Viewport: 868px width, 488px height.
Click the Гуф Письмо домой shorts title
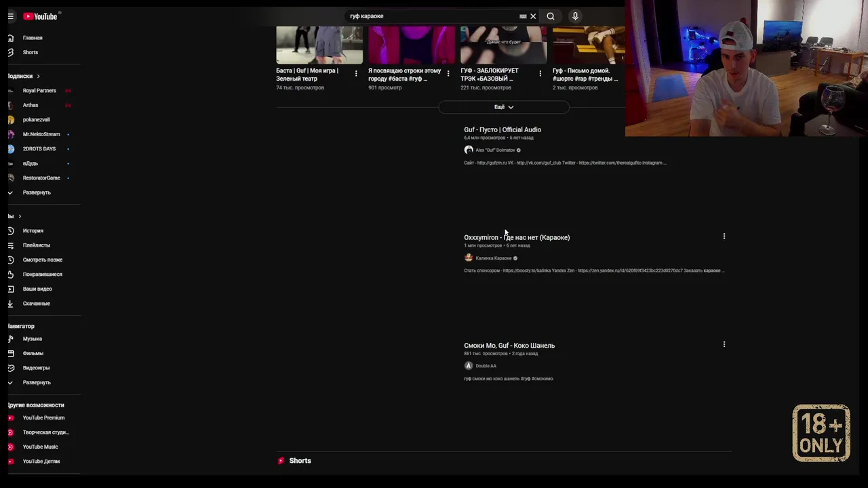tap(585, 75)
